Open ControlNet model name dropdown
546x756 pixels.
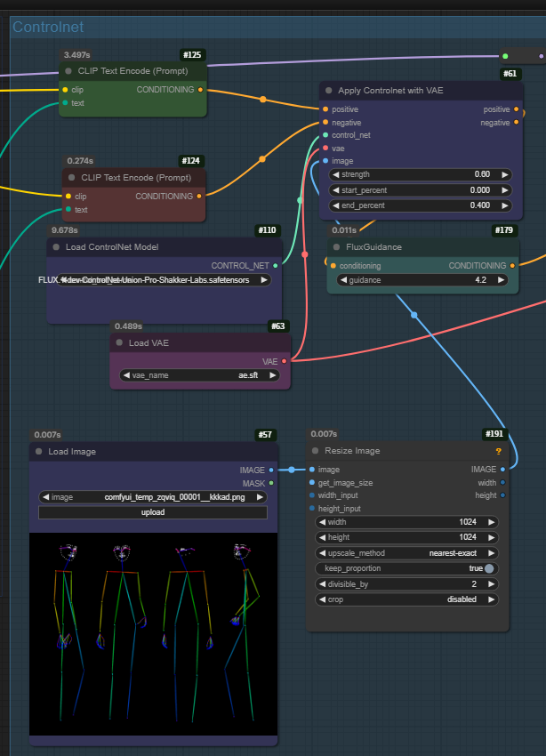(164, 279)
